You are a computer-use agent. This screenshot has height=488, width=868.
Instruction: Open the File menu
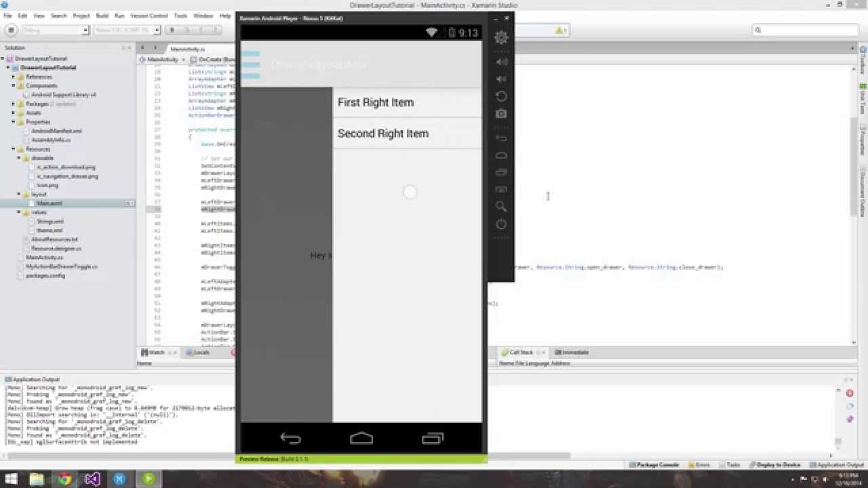pyautogui.click(x=7, y=15)
